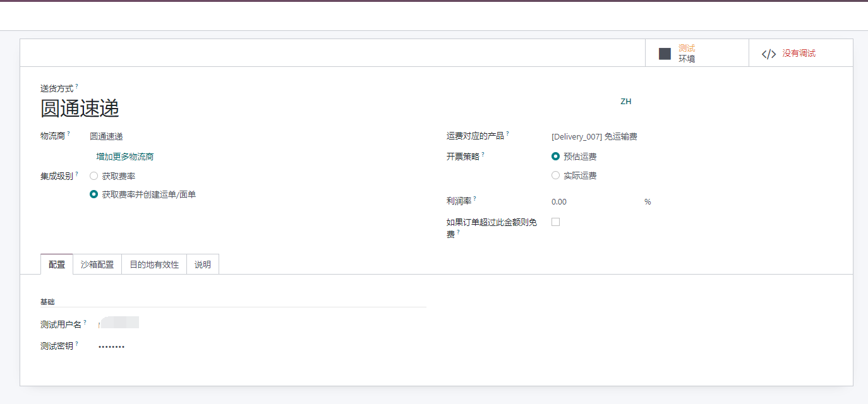
Task: Click the 开票策略 field label
Action: [x=463, y=157]
